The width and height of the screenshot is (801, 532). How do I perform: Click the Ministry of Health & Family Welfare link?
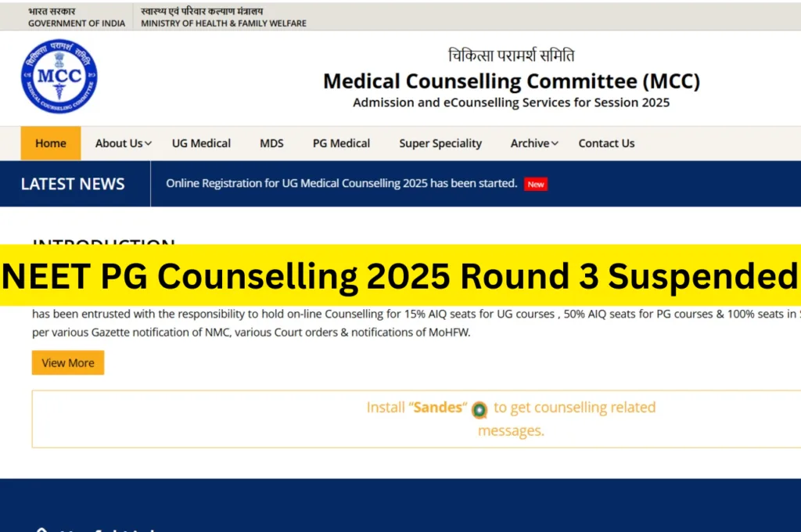224,17
